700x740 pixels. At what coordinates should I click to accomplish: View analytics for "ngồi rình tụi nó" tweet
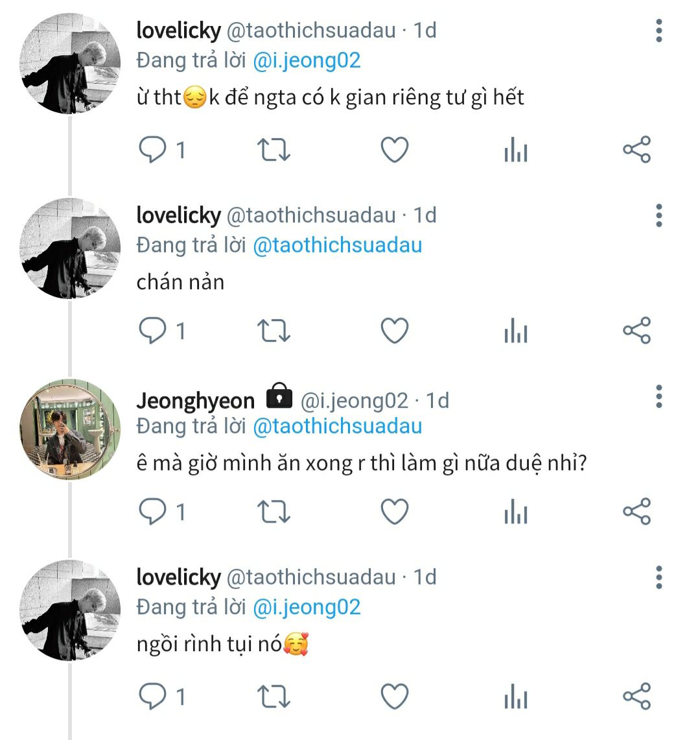coord(516,697)
